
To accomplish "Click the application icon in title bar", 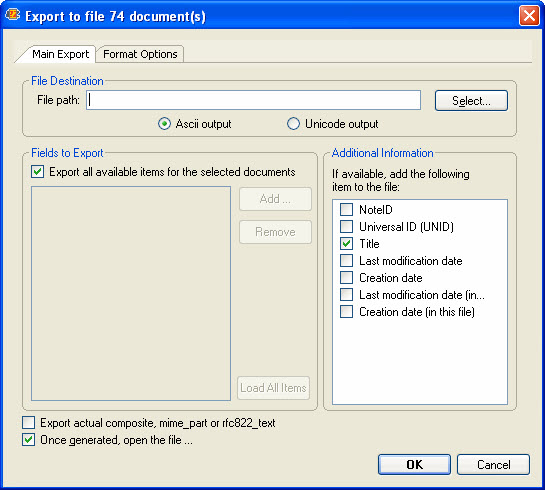I will (13, 15).
